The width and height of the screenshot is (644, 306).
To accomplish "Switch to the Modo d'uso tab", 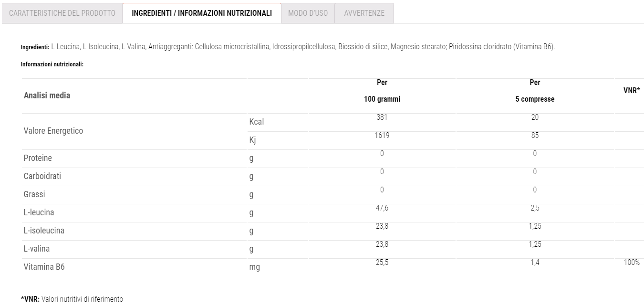I will [x=308, y=13].
